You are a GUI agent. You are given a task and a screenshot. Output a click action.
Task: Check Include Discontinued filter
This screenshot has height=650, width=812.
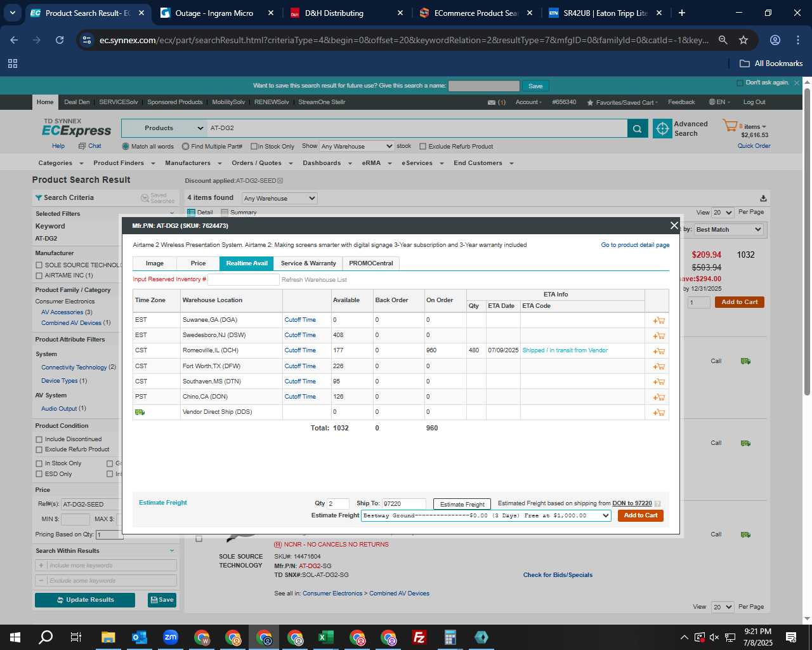39,439
